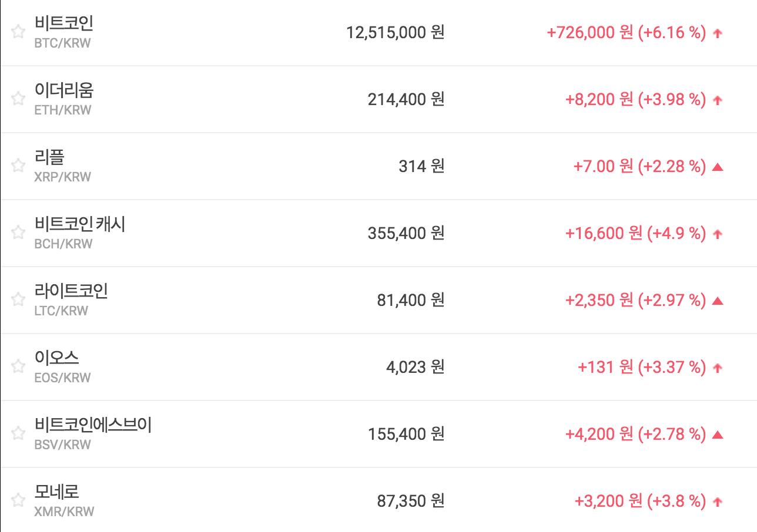The height and width of the screenshot is (532, 757).
Task: Toggle the star next to 이더리움
Action: (18, 99)
